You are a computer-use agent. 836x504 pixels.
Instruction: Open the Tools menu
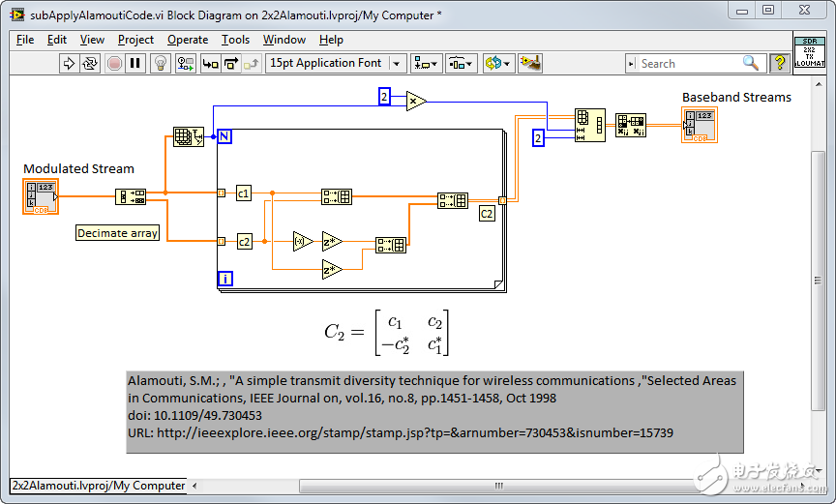[x=235, y=40]
